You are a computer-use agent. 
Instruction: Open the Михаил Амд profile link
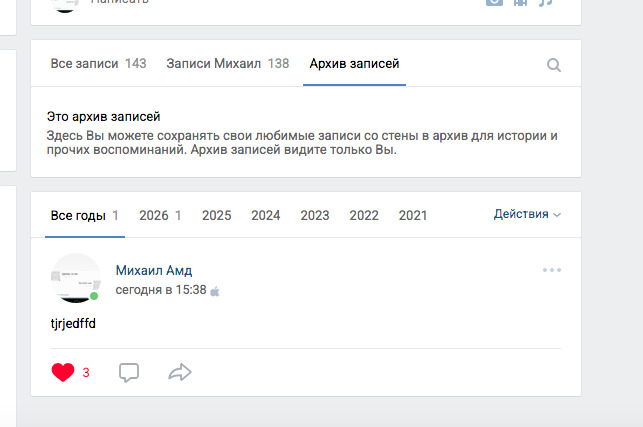pyautogui.click(x=154, y=270)
